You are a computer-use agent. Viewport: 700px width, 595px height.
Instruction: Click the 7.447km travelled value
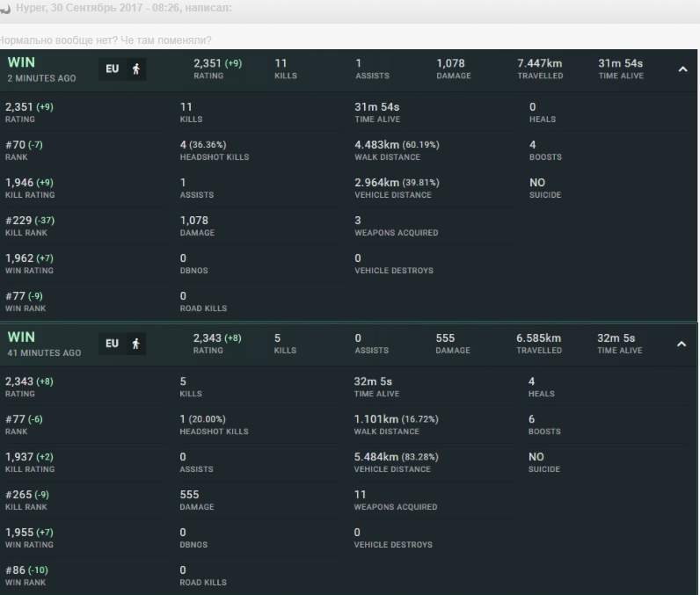[540, 63]
